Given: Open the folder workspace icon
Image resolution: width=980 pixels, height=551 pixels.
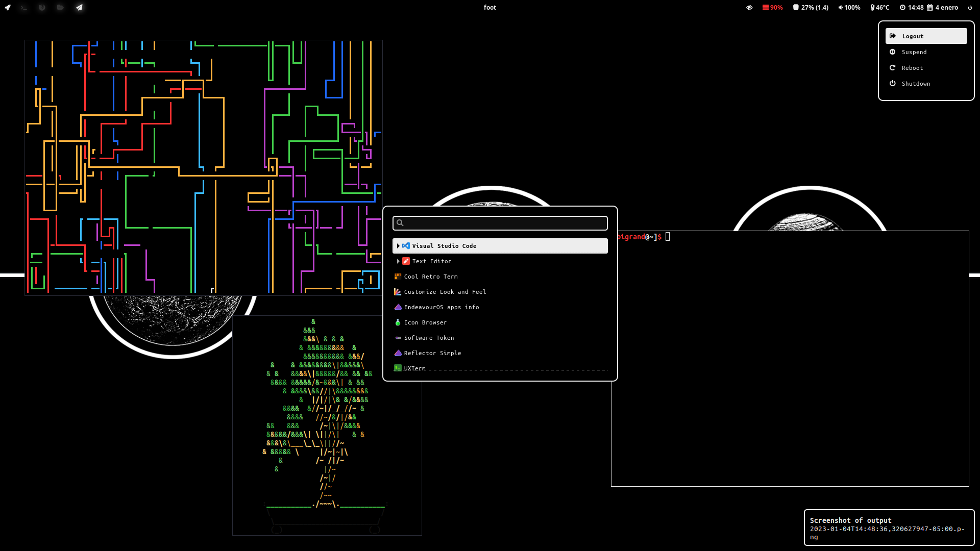Looking at the screenshot, I should 60,8.
